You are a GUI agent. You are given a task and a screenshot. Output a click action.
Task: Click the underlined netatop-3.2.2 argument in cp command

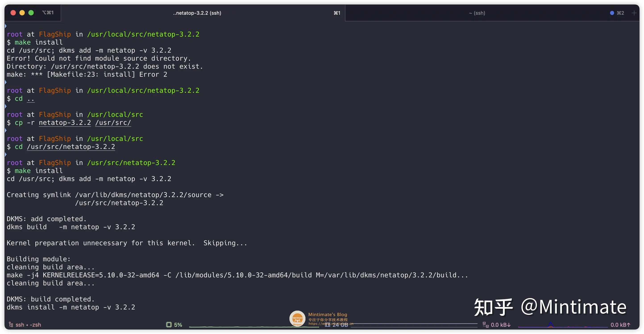point(65,123)
